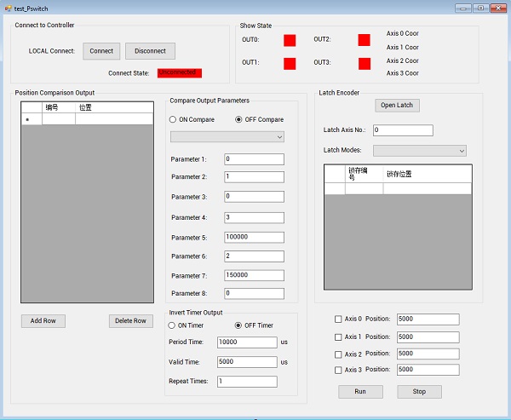Screen dimensions: 511x420
Task: Click the red OUT1 state indicator
Action: 290,63
